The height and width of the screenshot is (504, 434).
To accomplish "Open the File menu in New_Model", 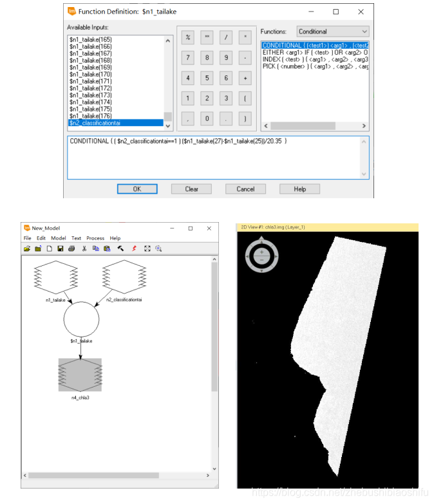I will [x=27, y=238].
